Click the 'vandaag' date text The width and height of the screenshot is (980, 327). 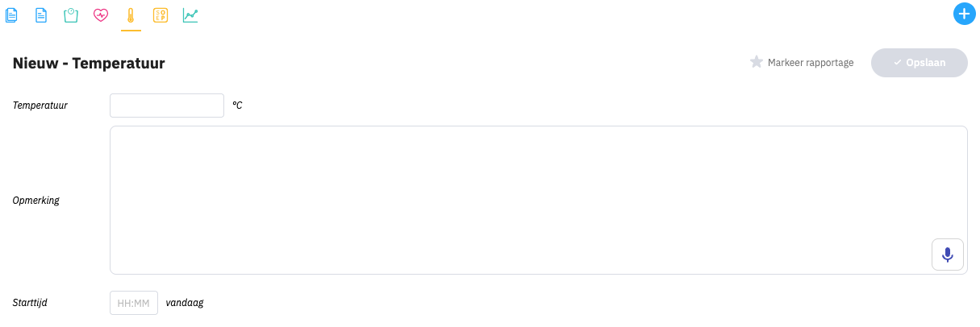tap(185, 303)
